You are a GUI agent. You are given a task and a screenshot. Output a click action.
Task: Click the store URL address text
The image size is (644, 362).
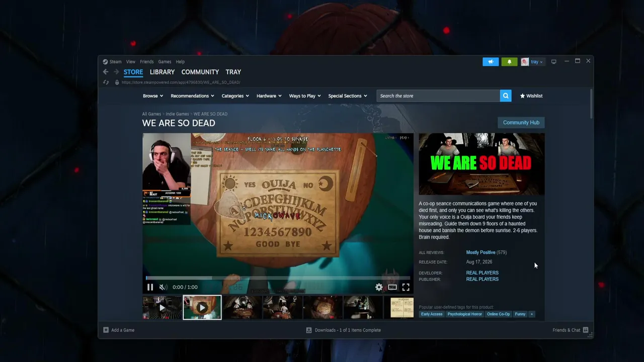(181, 82)
